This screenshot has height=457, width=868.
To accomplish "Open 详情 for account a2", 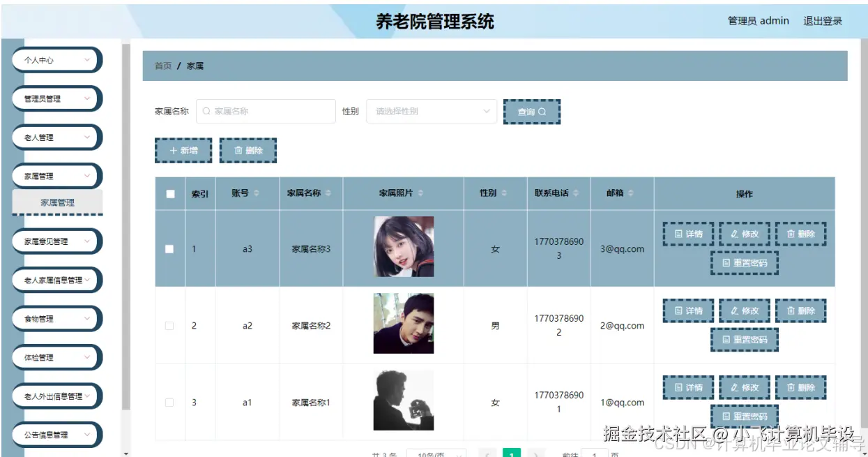I will tap(688, 311).
